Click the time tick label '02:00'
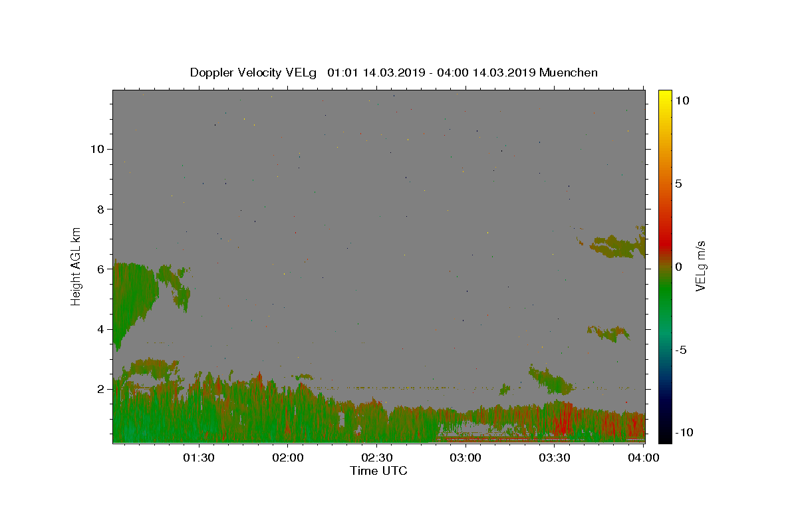Screen dimensions: 798x532 (288, 458)
